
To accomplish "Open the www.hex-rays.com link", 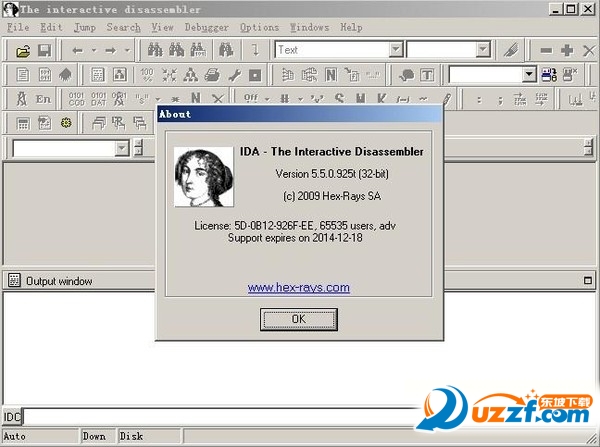I will (298, 288).
